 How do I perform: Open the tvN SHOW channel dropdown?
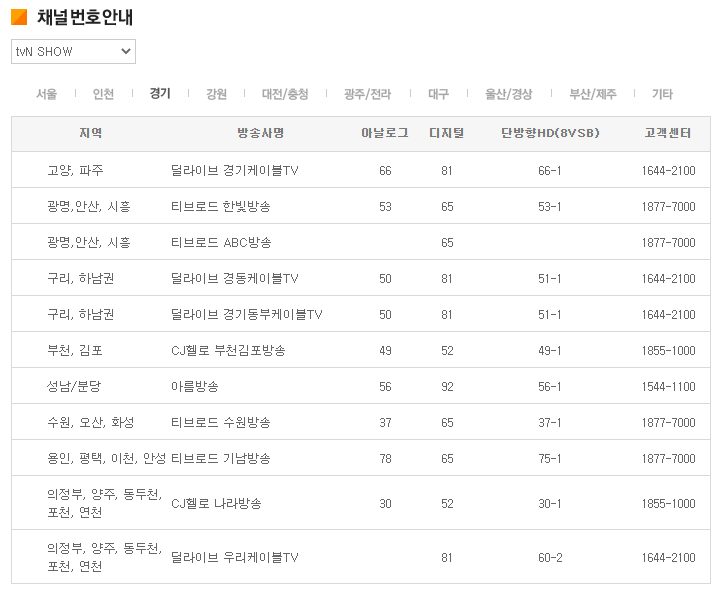(x=73, y=51)
